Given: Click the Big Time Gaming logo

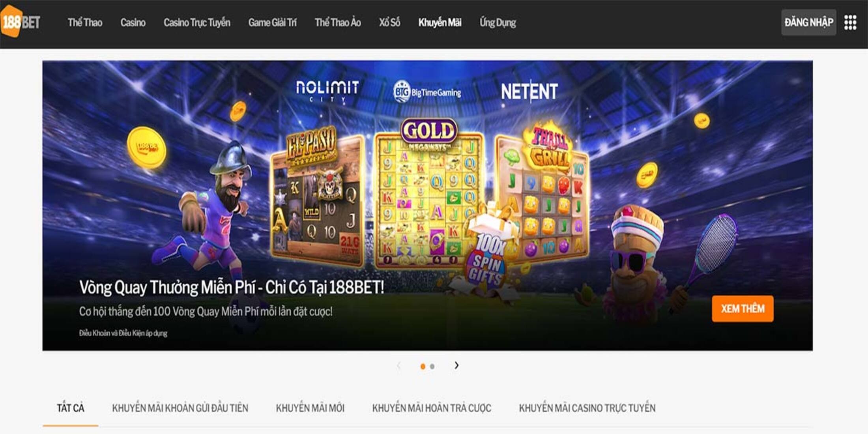Looking at the screenshot, I should 427,92.
